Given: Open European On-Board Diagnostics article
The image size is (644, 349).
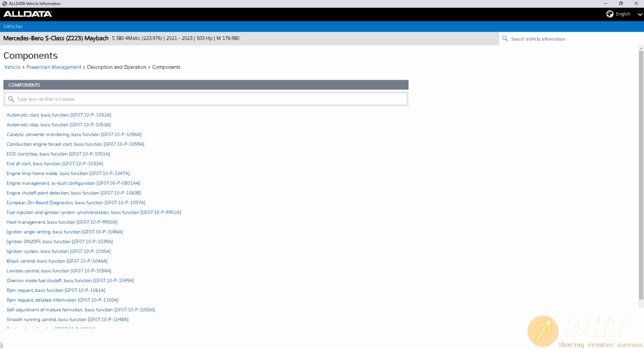Looking at the screenshot, I should (x=76, y=203).
